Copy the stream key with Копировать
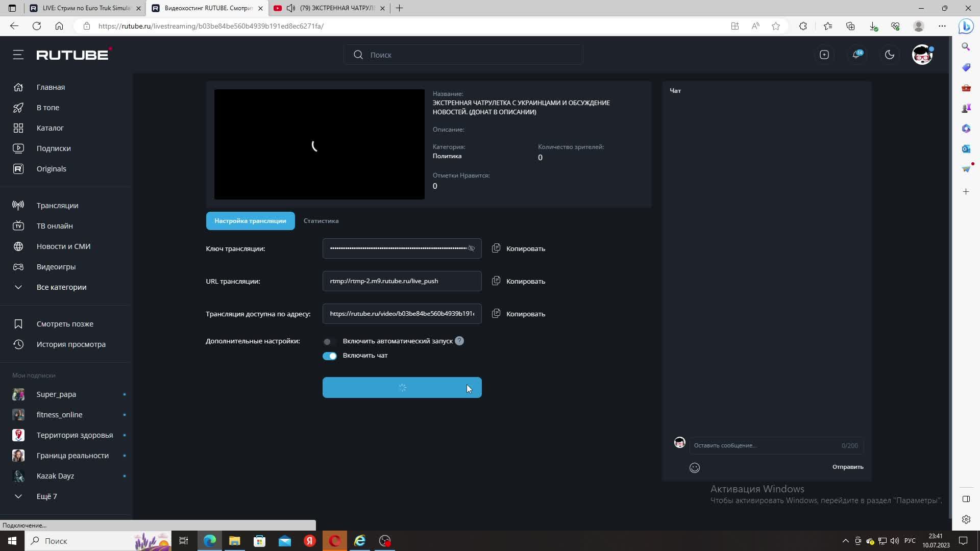980x551 pixels. pyautogui.click(x=525, y=248)
